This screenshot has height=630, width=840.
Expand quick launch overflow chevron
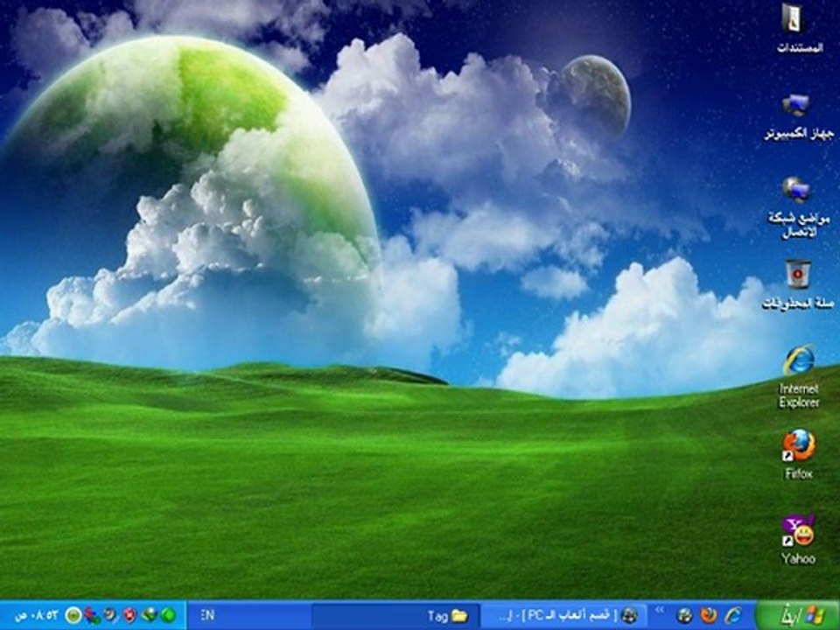pos(660,610)
